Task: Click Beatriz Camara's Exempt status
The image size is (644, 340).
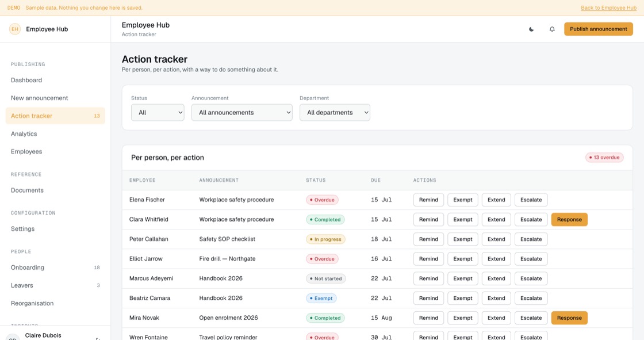Action: [321, 298]
